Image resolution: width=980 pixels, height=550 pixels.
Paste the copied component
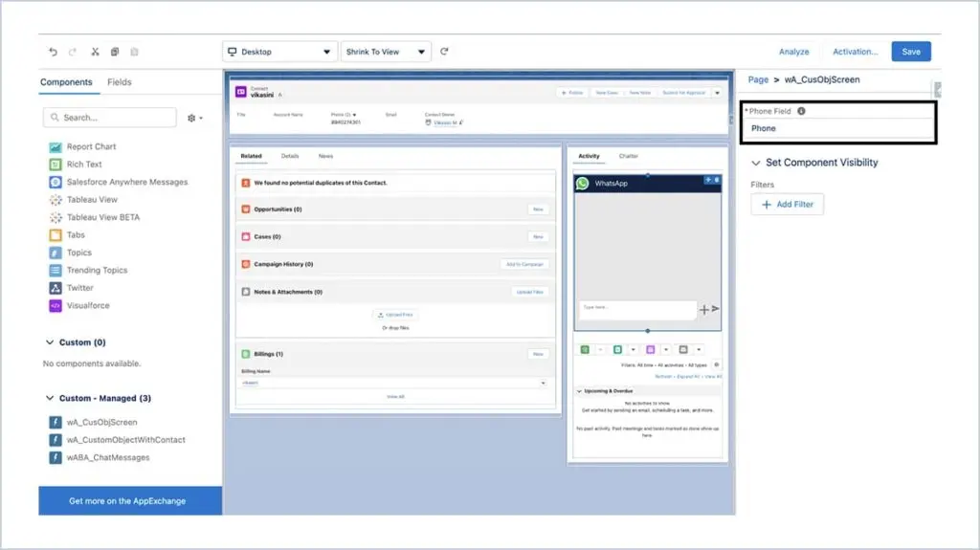134,52
